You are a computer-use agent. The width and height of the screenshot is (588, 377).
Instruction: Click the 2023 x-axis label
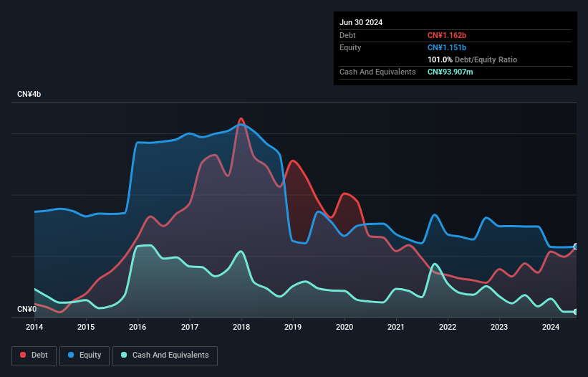coord(499,327)
